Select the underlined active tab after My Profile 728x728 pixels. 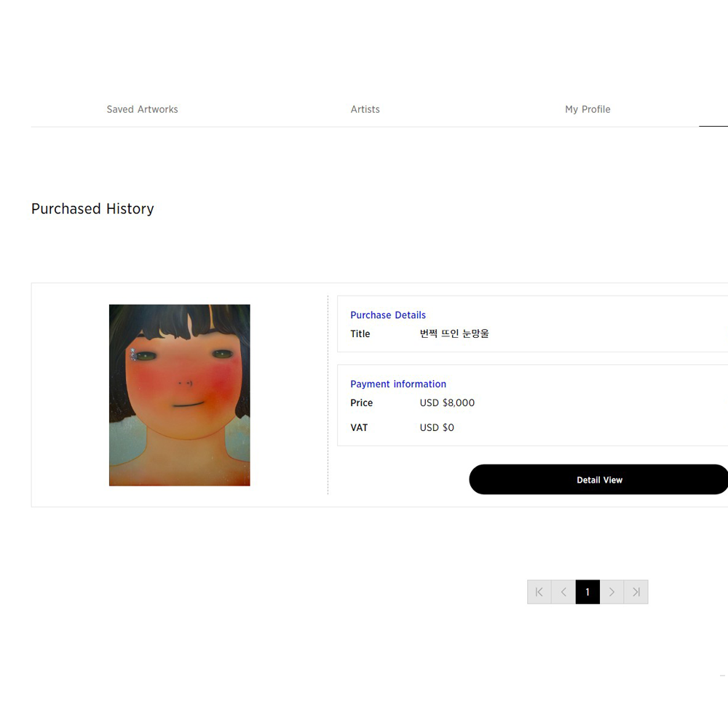pyautogui.click(x=713, y=109)
